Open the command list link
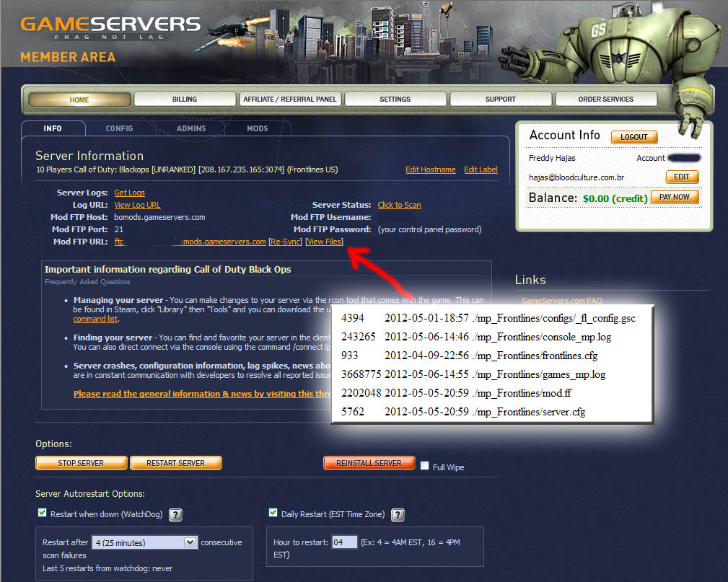 95,319
